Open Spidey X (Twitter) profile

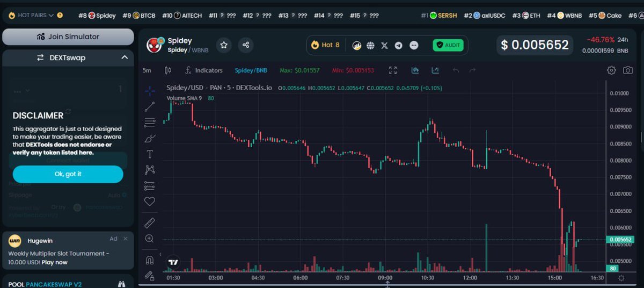click(x=384, y=45)
